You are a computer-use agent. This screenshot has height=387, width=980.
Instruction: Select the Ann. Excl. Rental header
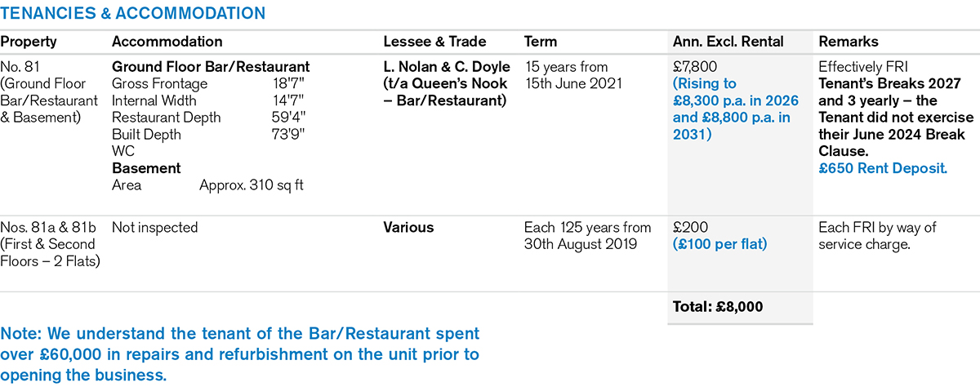click(x=728, y=42)
